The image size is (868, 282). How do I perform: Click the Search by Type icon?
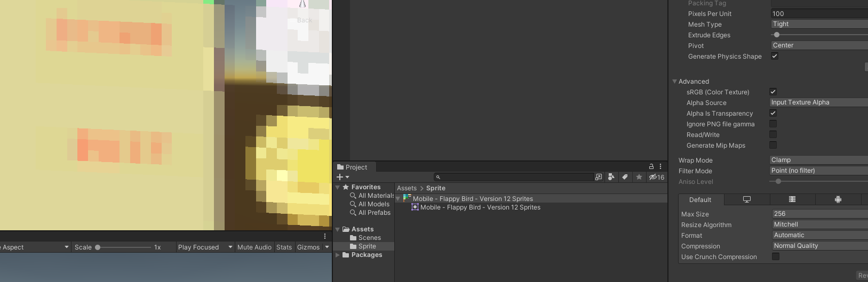tap(611, 177)
